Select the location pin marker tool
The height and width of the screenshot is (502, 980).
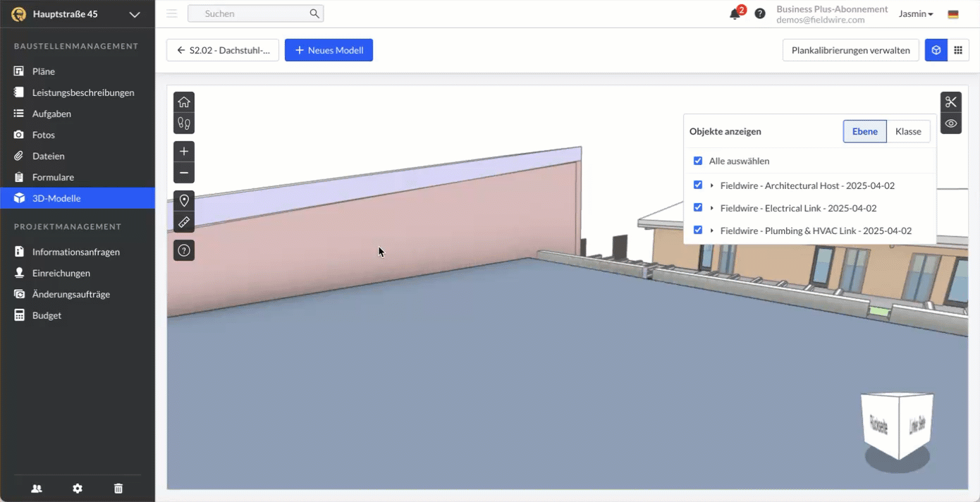184,201
